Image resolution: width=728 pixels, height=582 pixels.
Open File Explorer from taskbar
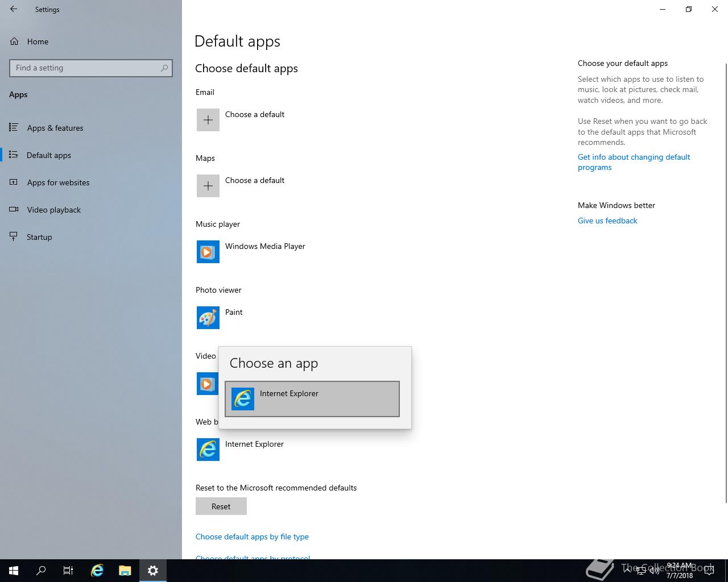(125, 571)
